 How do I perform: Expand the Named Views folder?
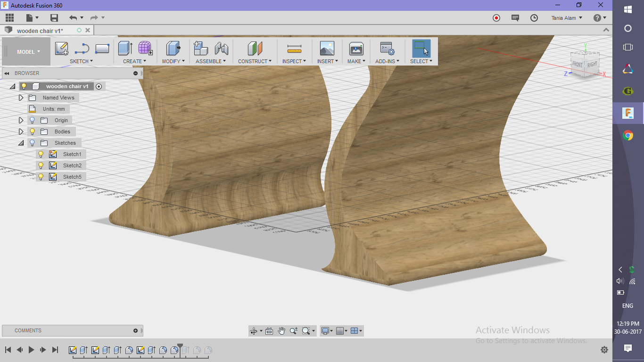(21, 98)
